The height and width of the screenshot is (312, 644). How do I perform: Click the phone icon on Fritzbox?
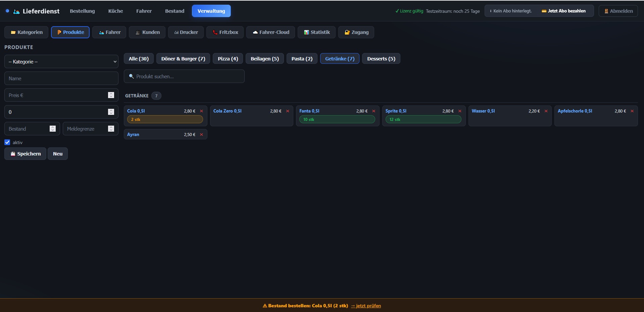point(215,33)
